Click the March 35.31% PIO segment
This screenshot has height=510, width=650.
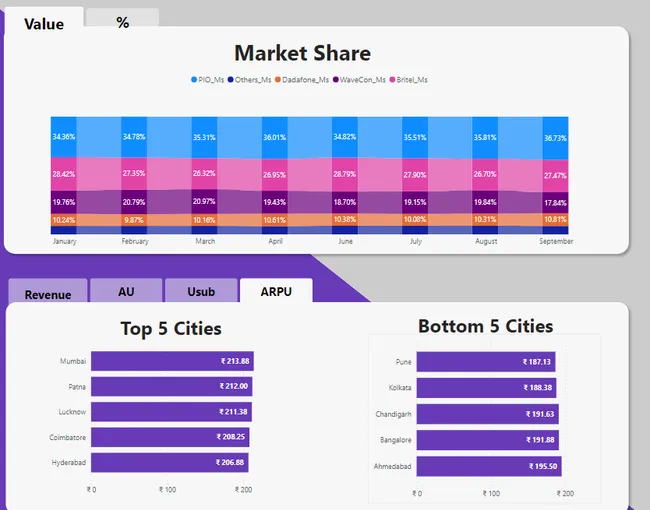pyautogui.click(x=204, y=138)
